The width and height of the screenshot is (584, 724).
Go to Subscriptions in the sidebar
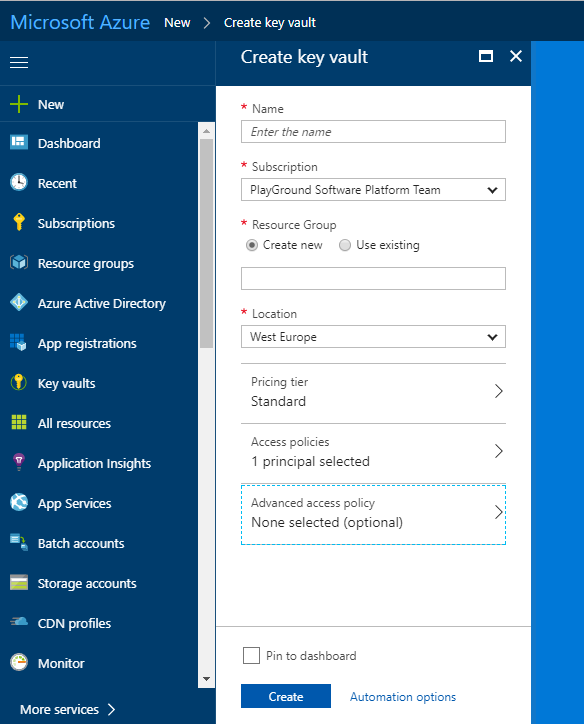coord(76,223)
